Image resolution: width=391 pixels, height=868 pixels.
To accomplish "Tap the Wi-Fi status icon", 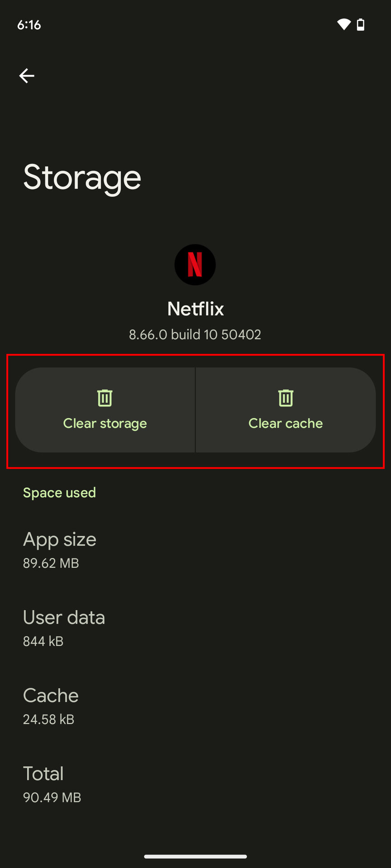I will tap(343, 24).
